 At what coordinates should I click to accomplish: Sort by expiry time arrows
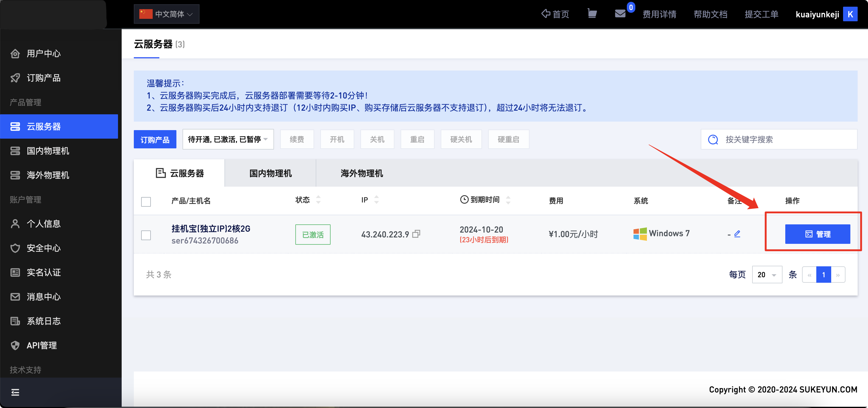pyautogui.click(x=508, y=200)
